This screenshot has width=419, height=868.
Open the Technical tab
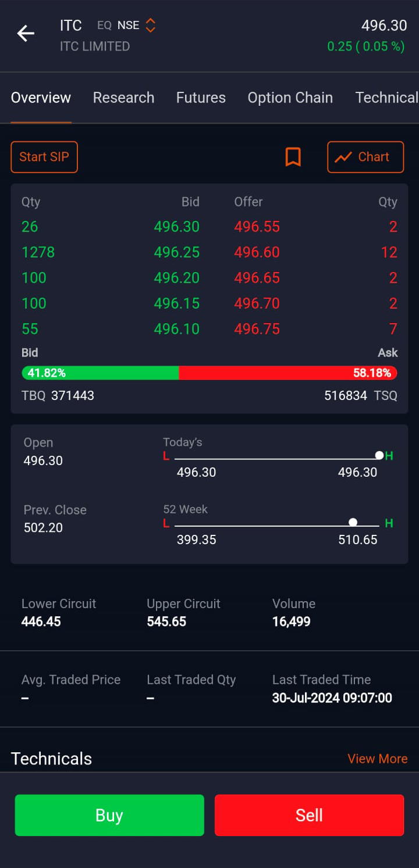coord(386,98)
